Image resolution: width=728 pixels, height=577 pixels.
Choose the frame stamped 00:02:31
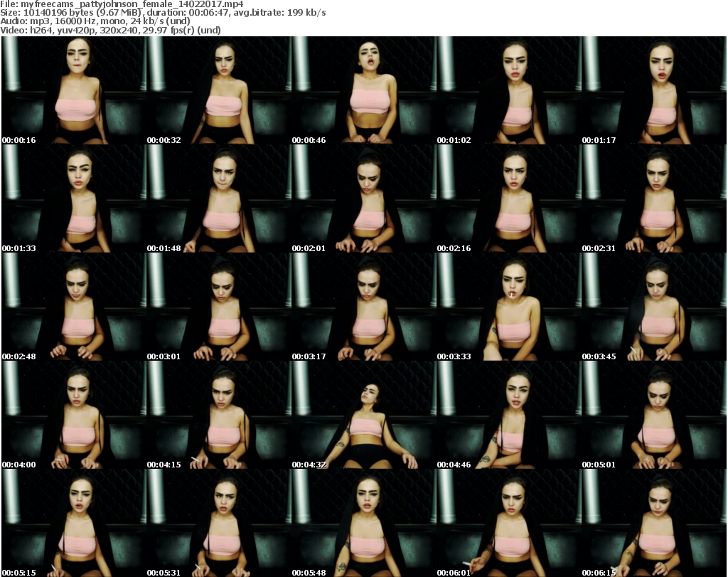(654, 198)
